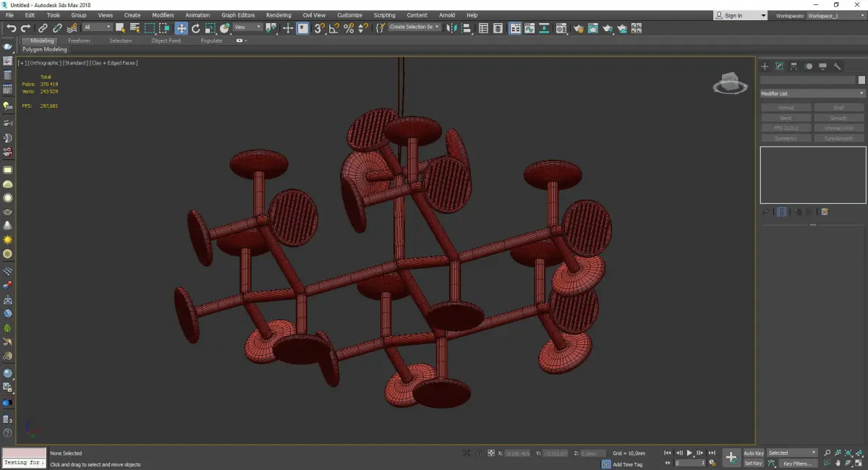Open the Schematic View icon
This screenshot has width=868, height=470.
pyautogui.click(x=543, y=28)
